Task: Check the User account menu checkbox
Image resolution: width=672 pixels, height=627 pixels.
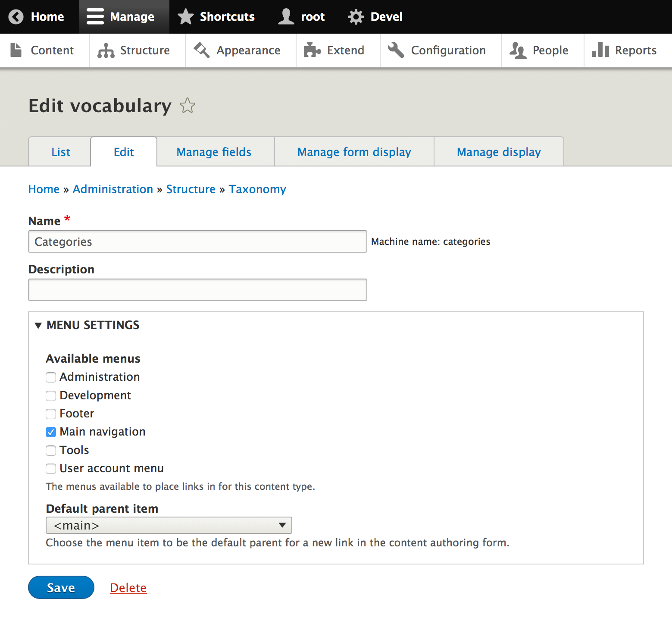Action: tap(51, 469)
